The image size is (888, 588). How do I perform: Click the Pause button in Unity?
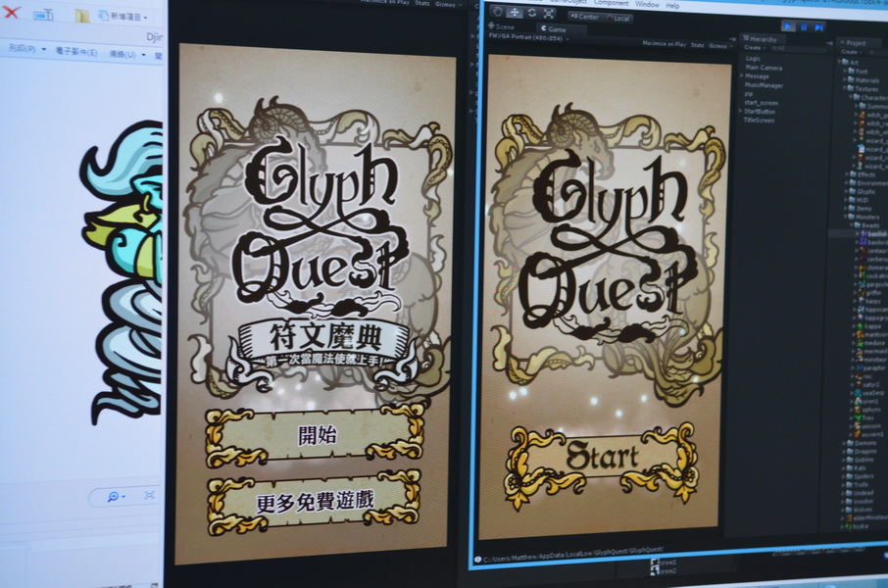tap(804, 27)
